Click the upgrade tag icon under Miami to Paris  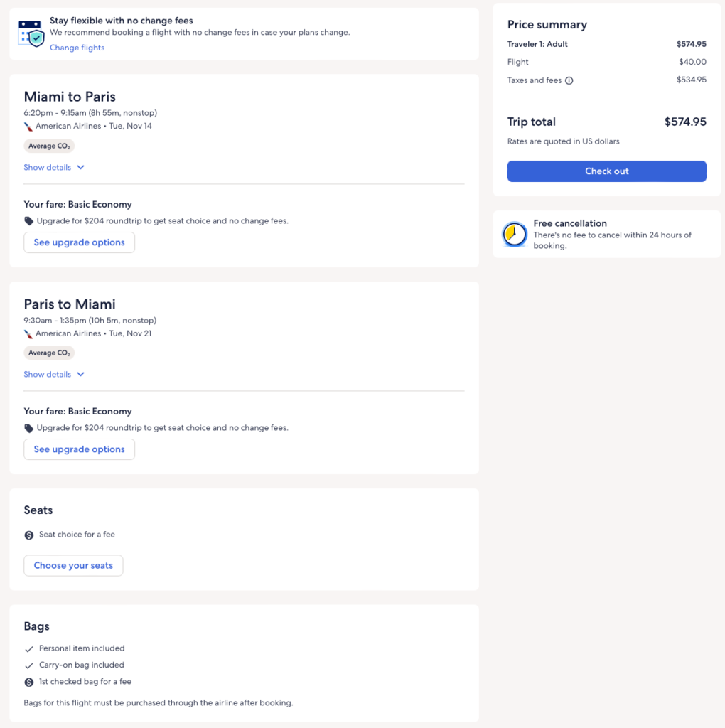pos(29,221)
